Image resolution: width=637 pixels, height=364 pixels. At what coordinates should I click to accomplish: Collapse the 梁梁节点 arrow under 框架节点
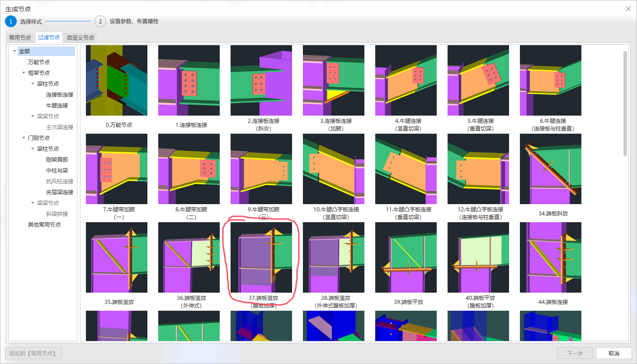click(33, 116)
